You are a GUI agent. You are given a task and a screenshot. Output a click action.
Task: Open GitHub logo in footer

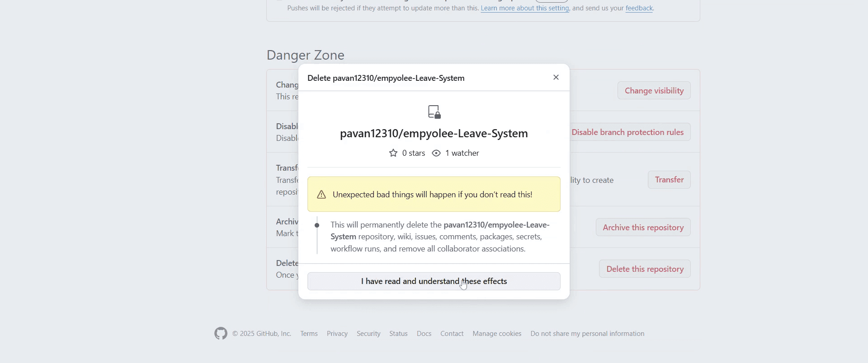tap(221, 334)
